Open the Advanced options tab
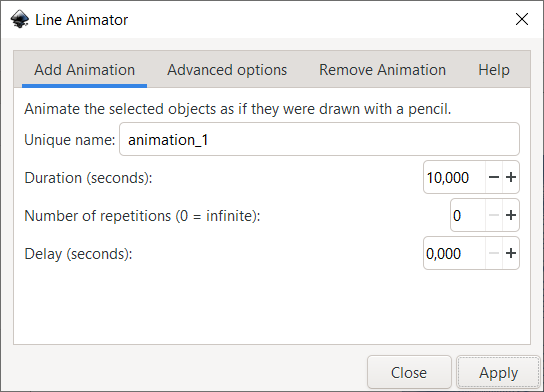Viewport: 544px width, 392px height. [227, 70]
